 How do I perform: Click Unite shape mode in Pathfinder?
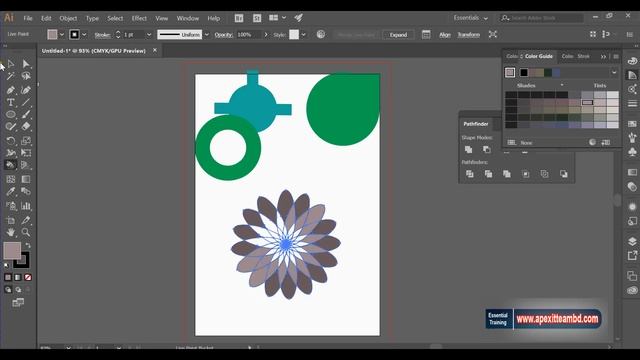[x=469, y=150]
